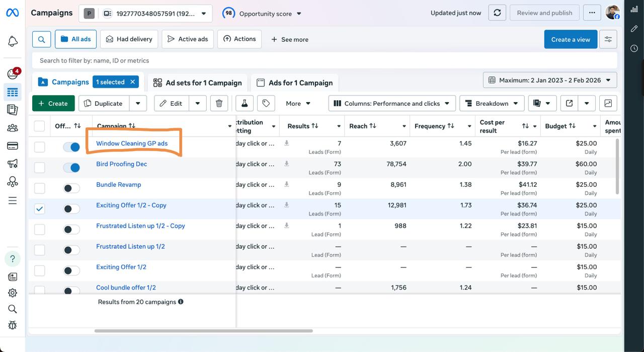The image size is (644, 352).
Task: Open Window Cleaning GP ads campaign link
Action: (x=132, y=144)
